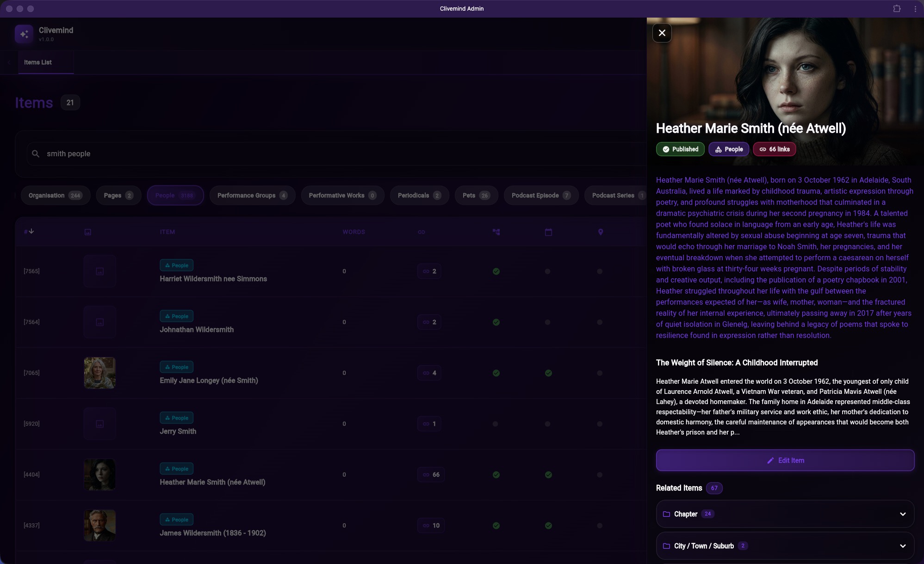Viewport: 924px width, 564px height.
Task: Click the calendar icon in the table header
Action: (548, 232)
